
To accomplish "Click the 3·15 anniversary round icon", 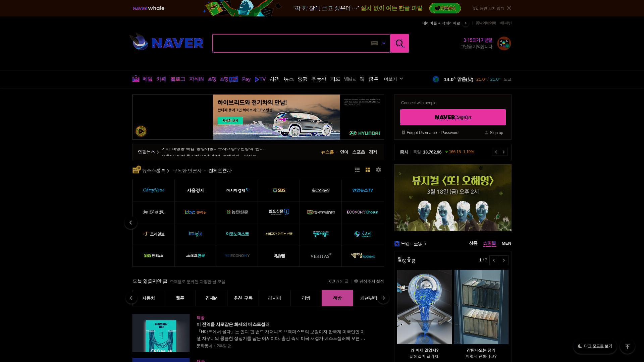I will 504,43.
